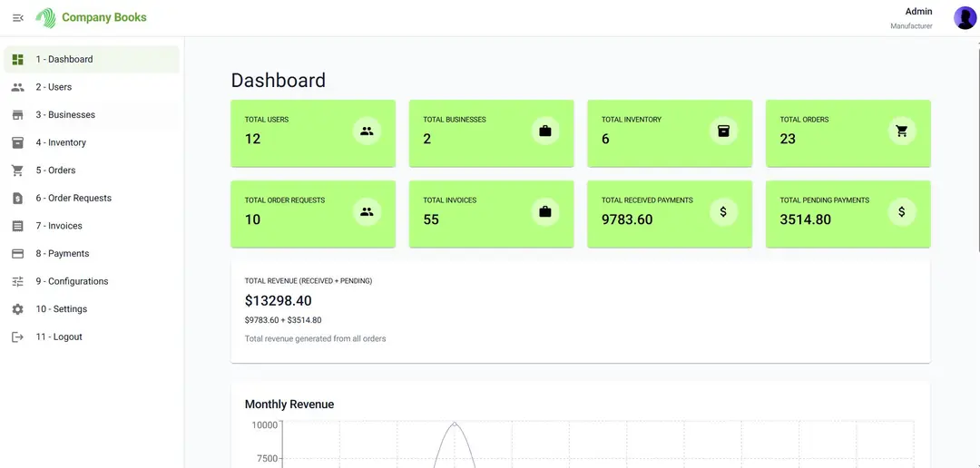The height and width of the screenshot is (468, 980).
Task: Click the dollar icon on Total Received Payments card
Action: click(723, 212)
